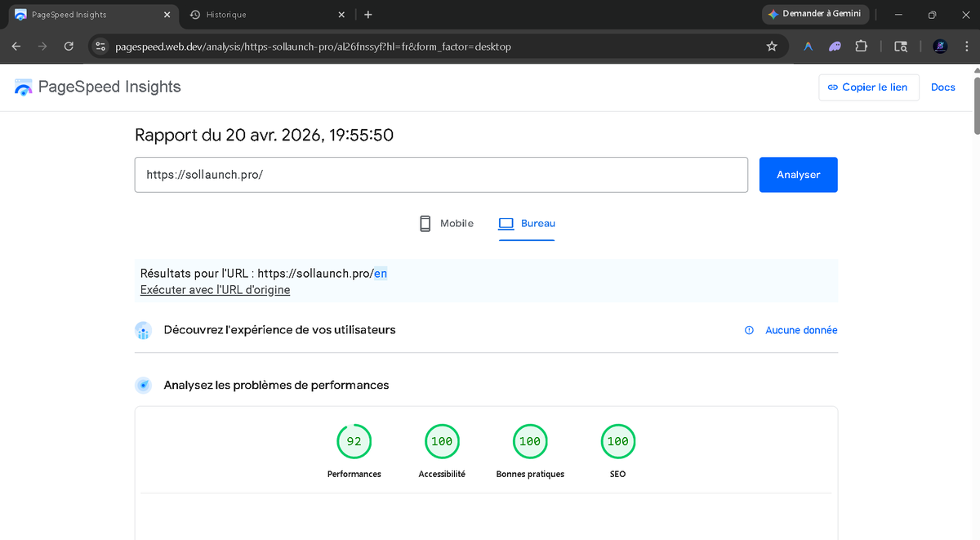Open a new tab with the plus icon
Screen dimensions: 980x540
pyautogui.click(x=368, y=15)
